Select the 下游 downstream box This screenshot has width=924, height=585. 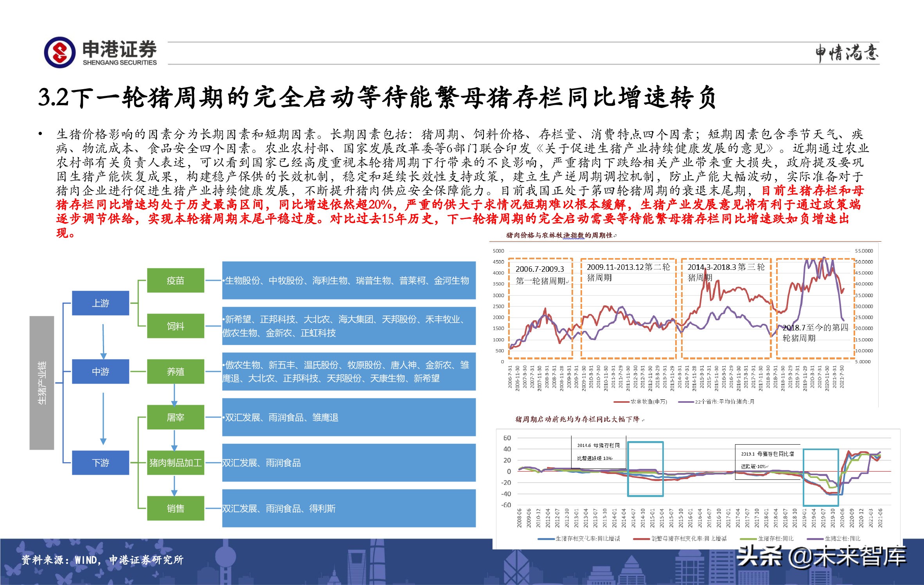101,463
